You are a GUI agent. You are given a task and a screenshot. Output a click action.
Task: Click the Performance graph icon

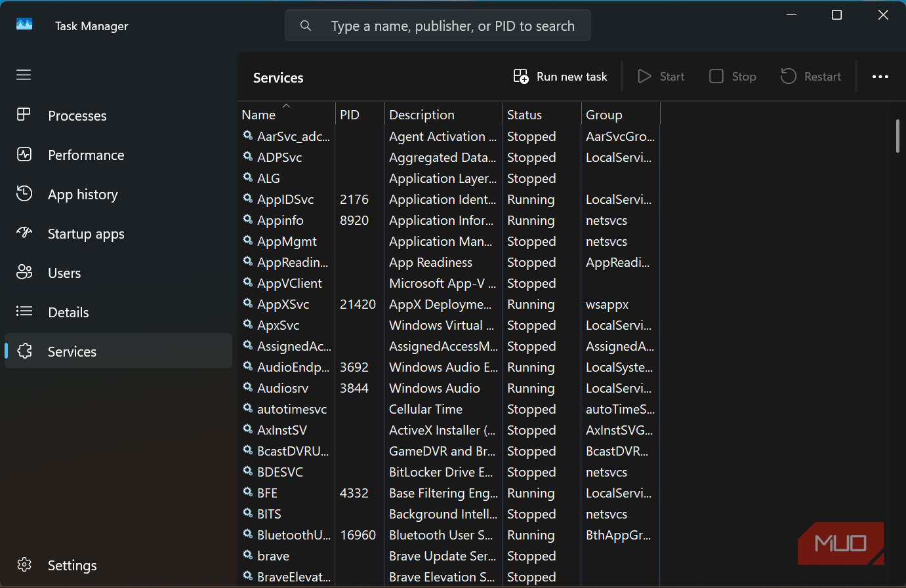24,154
